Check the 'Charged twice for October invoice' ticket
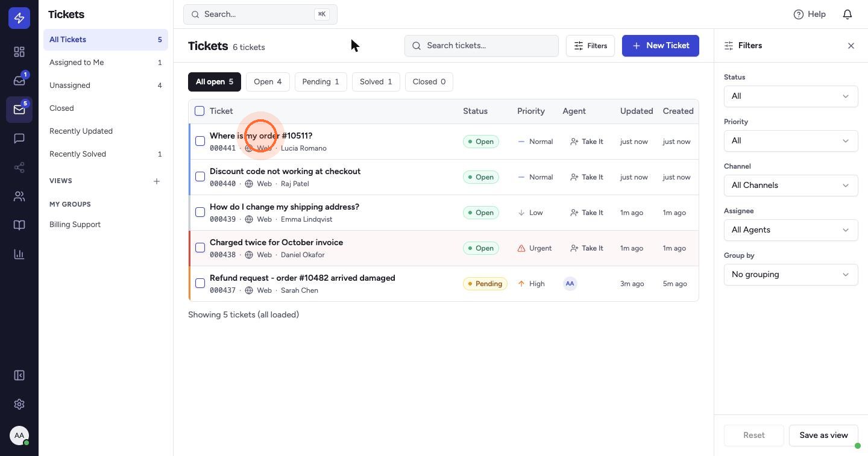The image size is (868, 456). [200, 248]
